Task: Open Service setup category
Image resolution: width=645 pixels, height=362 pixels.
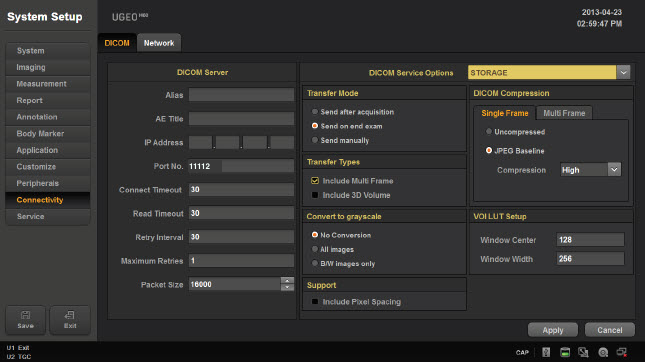Action: click(48, 216)
